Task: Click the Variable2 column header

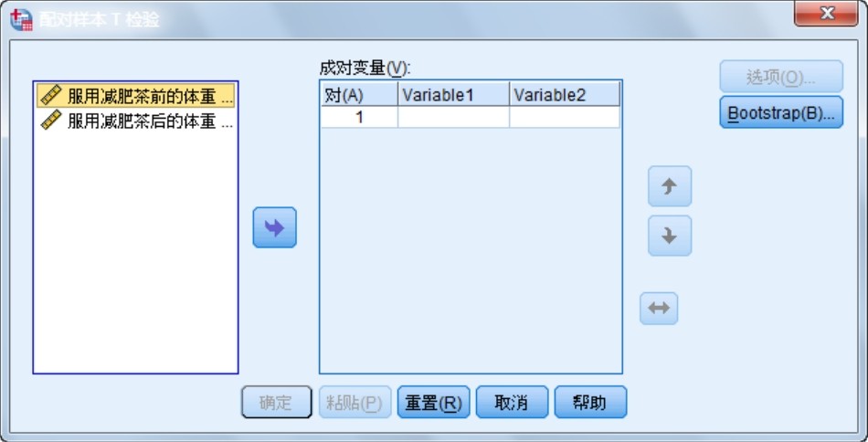Action: click(564, 95)
